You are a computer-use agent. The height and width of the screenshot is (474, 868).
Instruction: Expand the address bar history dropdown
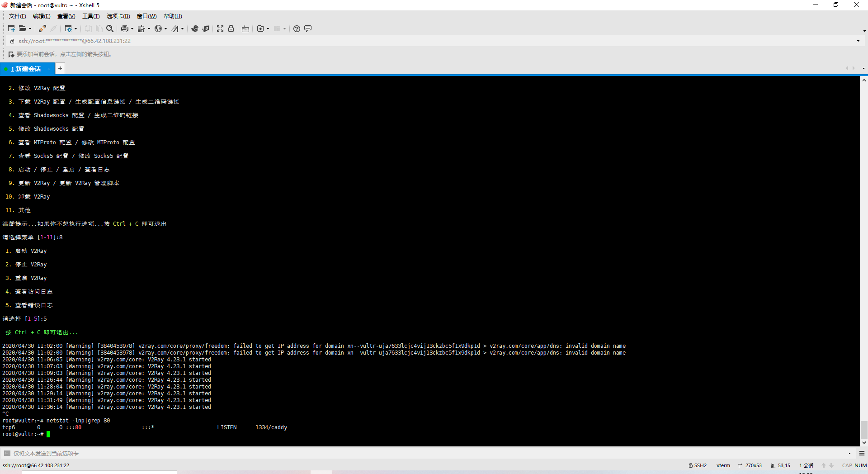pyautogui.click(x=858, y=41)
